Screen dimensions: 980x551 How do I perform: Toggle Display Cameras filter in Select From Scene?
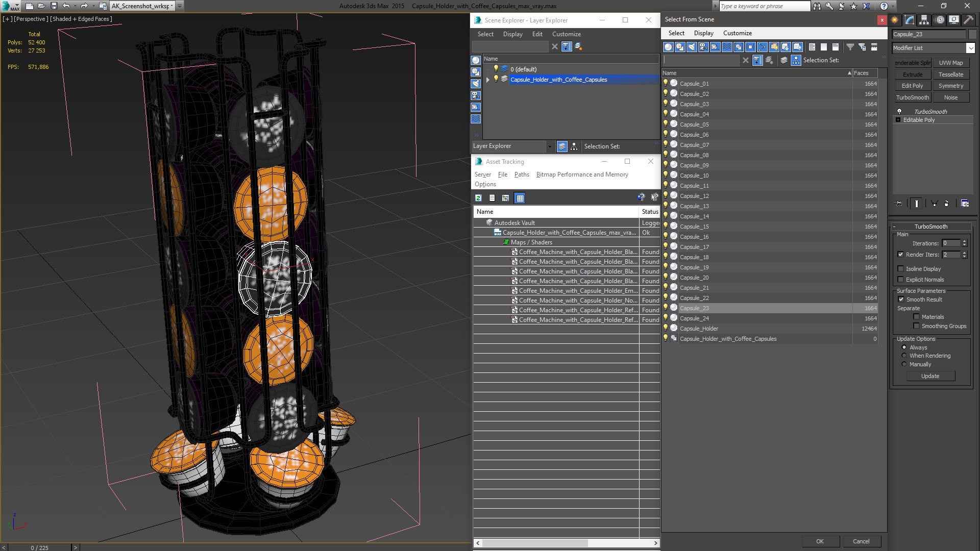tap(703, 47)
